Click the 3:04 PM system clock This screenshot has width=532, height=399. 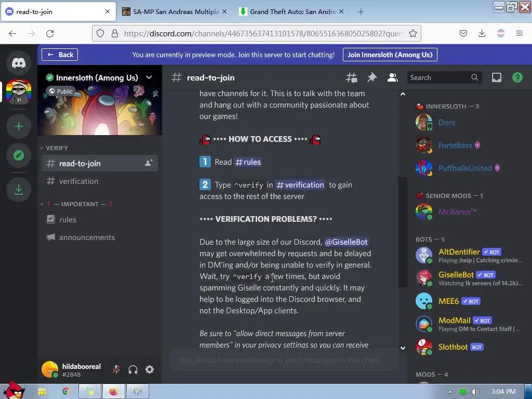503,392
